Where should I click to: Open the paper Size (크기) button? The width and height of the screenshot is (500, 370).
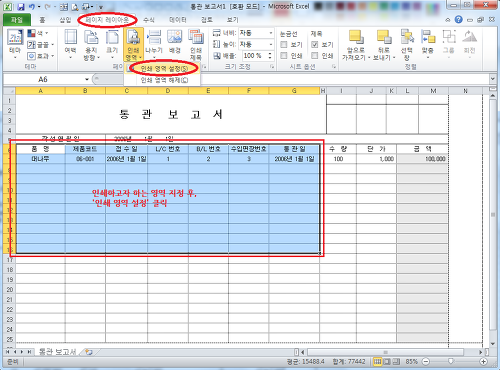(x=112, y=44)
